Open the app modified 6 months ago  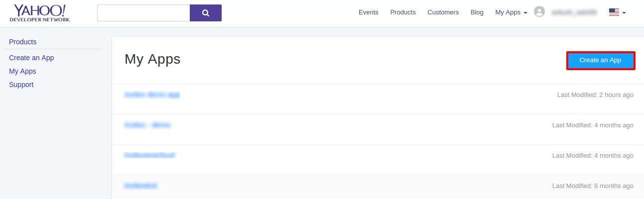pyautogui.click(x=141, y=186)
